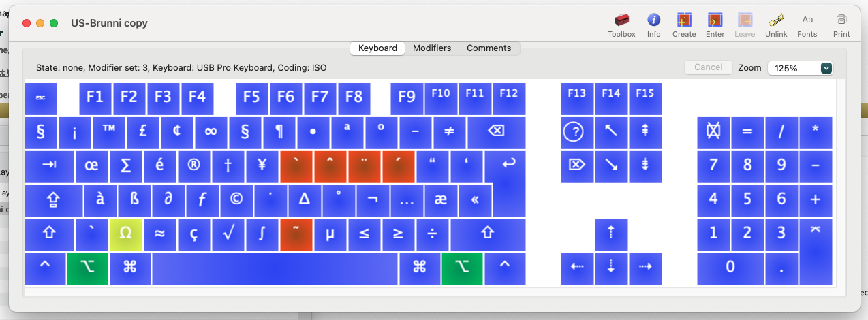Open the Toolbox from the toolbar
Viewport: 868px width, 320px height.
pos(621,25)
